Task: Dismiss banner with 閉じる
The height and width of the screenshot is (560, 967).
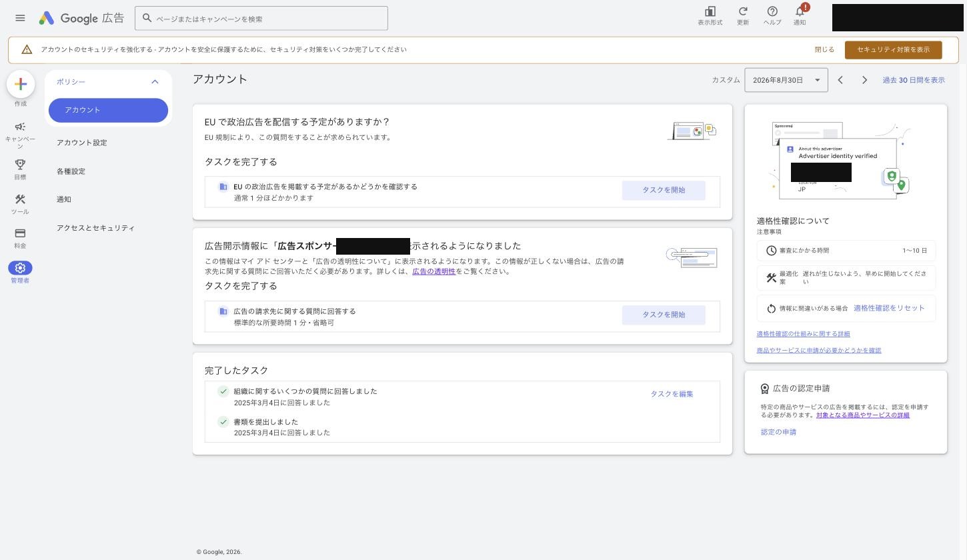Action: tap(824, 50)
